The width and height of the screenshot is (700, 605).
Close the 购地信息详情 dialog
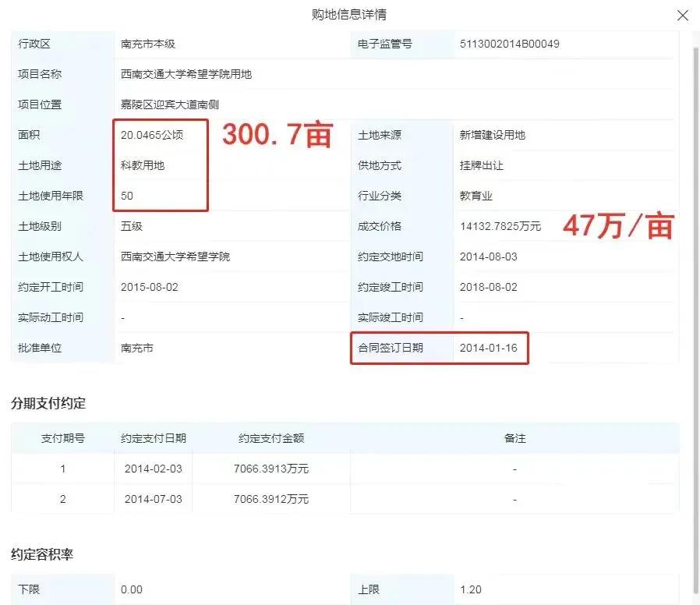click(x=683, y=15)
